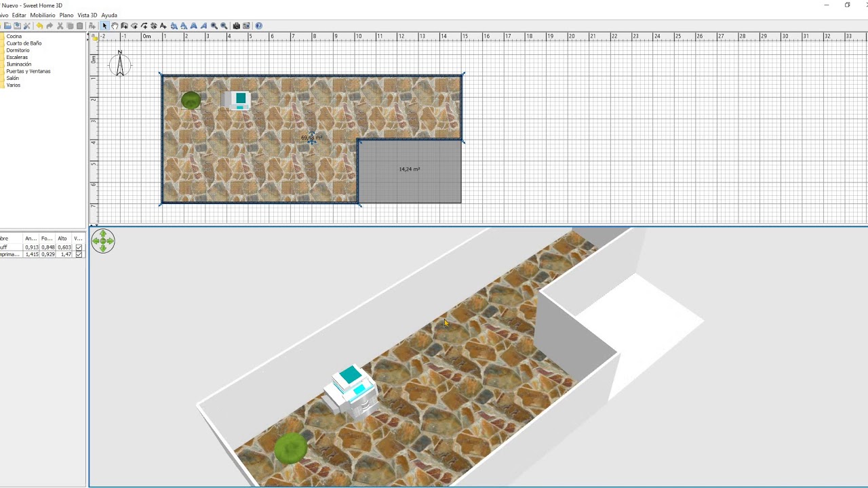Zoom out on the plan
The height and width of the screenshot is (488, 868).
point(224,26)
